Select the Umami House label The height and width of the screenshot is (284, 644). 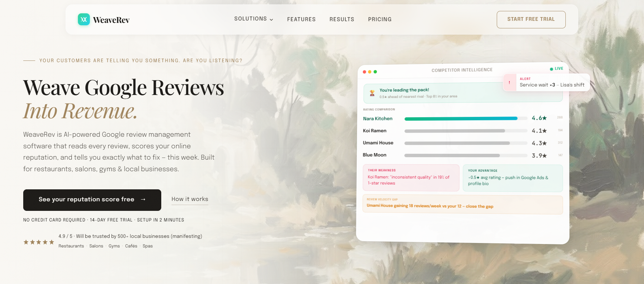(378, 143)
